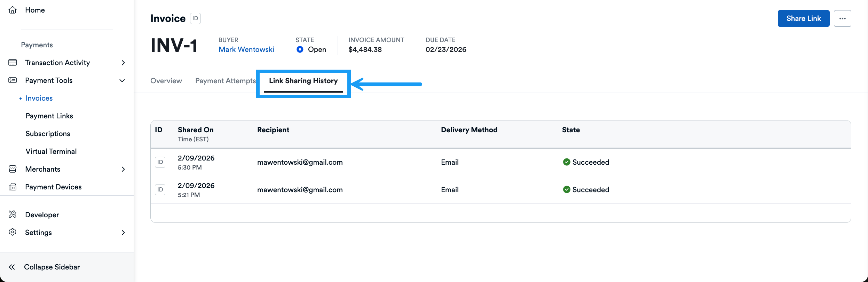Click the Succeeded checkmark in 5:21 PM row
The height and width of the screenshot is (282, 868).
click(567, 190)
